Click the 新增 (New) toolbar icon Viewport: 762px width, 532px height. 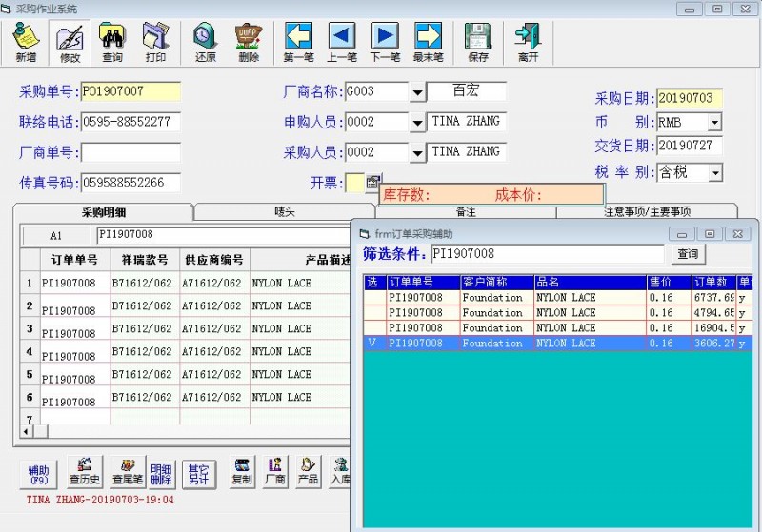click(x=26, y=43)
